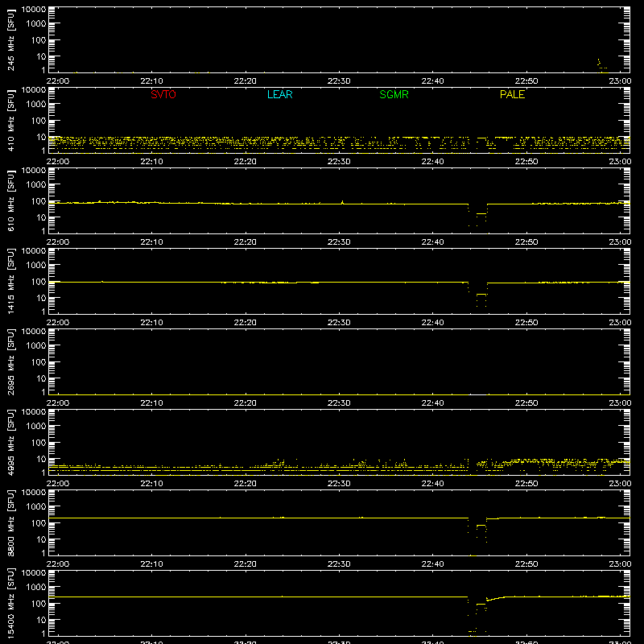Select the 2695 MHz [SFU] axis title

click(x=11, y=361)
